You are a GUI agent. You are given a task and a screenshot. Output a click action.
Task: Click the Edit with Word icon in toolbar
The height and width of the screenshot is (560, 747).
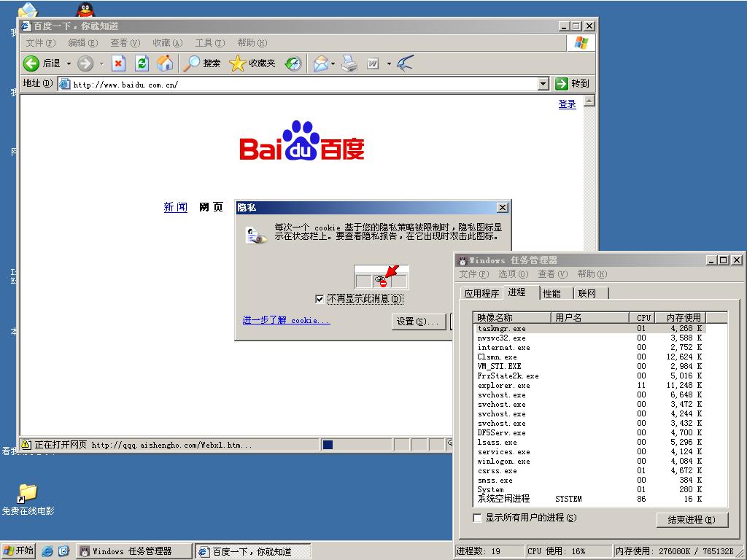tap(373, 63)
